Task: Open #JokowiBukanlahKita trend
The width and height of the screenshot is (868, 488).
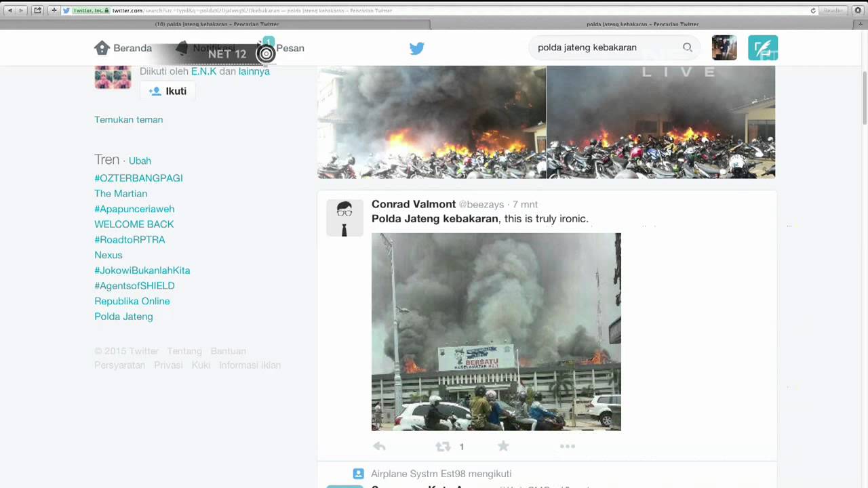Action: point(142,270)
